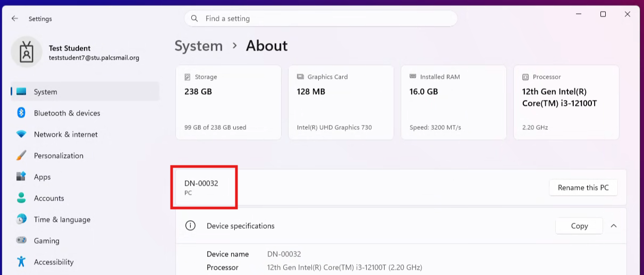Click the 16.0 GB RAM value
Image resolution: width=644 pixels, height=275 pixels.
click(x=423, y=91)
